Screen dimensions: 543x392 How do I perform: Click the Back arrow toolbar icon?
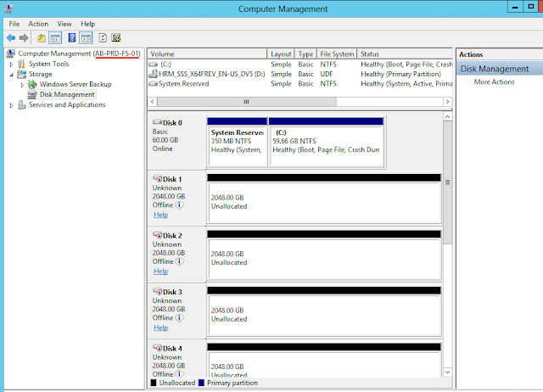pyautogui.click(x=11, y=37)
